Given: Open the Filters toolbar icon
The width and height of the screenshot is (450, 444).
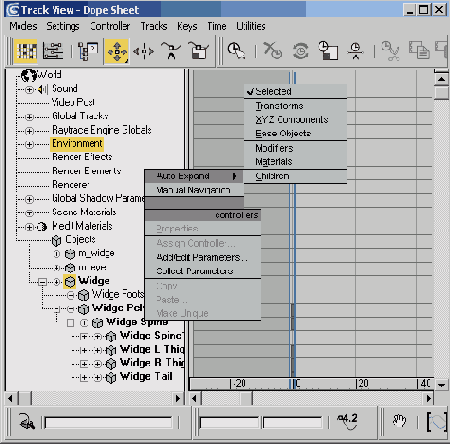Looking at the screenshot, I should pos(87,51).
